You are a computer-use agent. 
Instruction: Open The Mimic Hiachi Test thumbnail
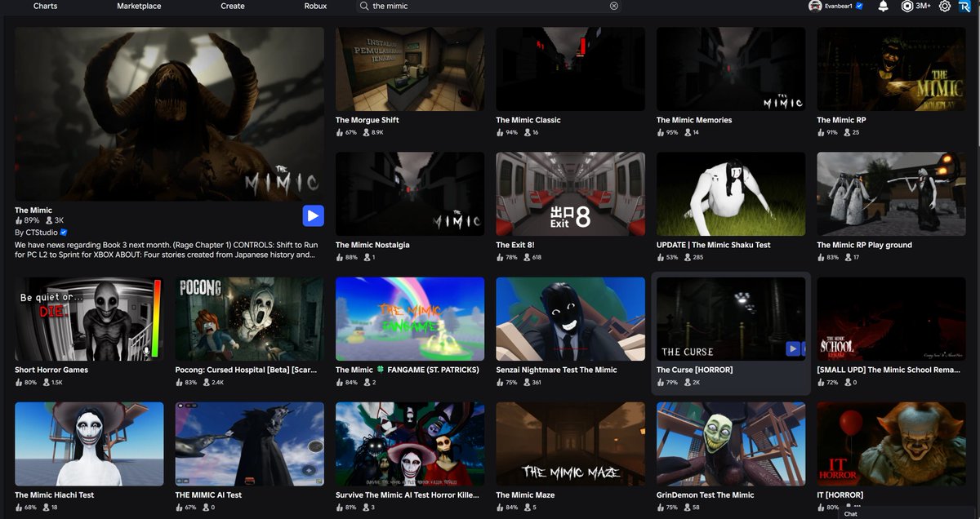pyautogui.click(x=89, y=444)
